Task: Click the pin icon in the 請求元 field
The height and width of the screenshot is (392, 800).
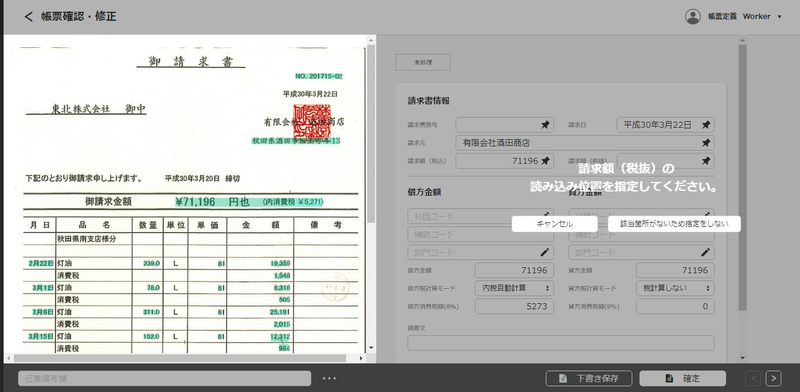Action: point(706,143)
